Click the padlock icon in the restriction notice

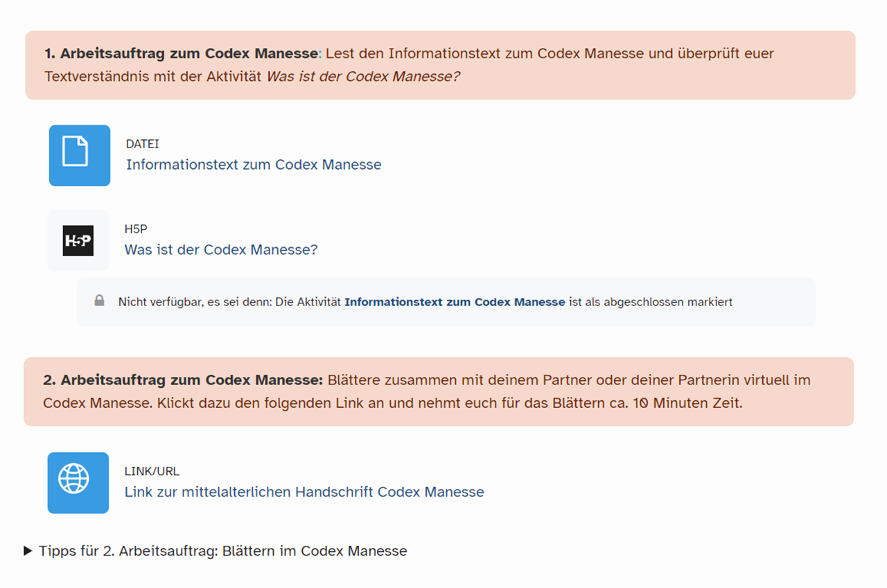click(99, 301)
